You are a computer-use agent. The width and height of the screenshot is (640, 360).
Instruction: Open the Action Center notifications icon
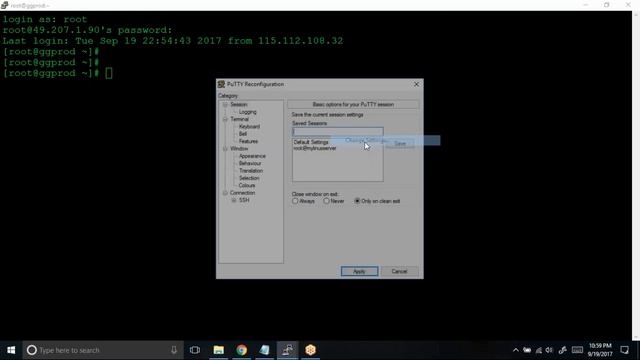(x=624, y=350)
